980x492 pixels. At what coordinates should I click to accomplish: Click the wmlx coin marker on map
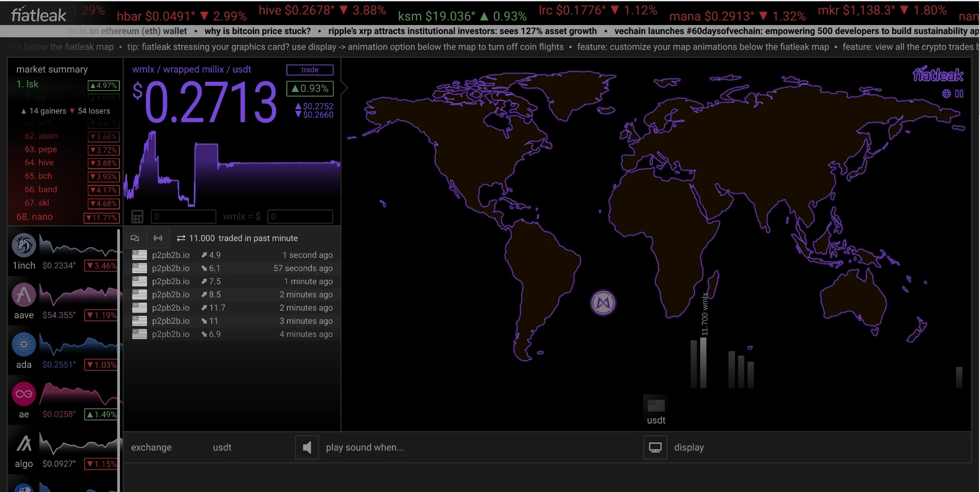603,303
